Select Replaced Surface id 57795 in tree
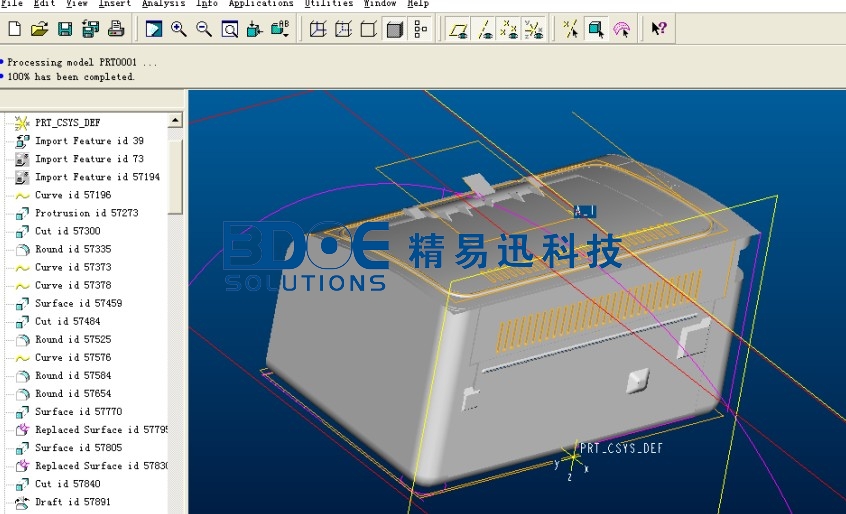The width and height of the screenshot is (846, 514). (x=101, y=430)
